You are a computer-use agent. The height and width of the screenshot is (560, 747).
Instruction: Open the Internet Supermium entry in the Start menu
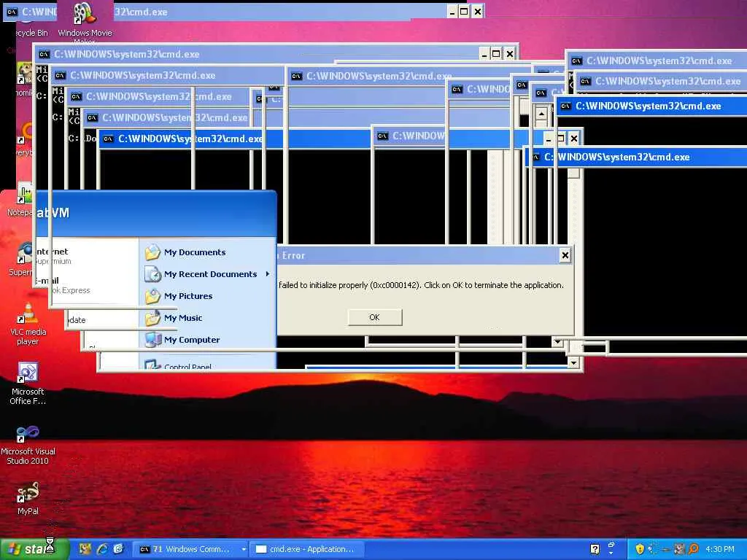coord(53,256)
